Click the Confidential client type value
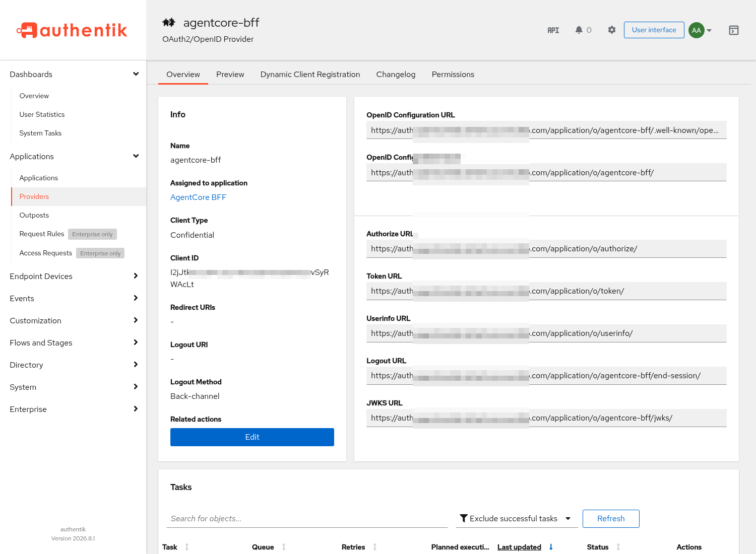The width and height of the screenshot is (756, 554). 192,235
